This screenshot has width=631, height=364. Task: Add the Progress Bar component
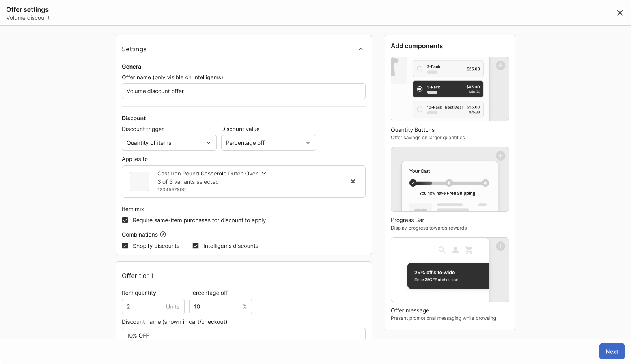click(500, 156)
